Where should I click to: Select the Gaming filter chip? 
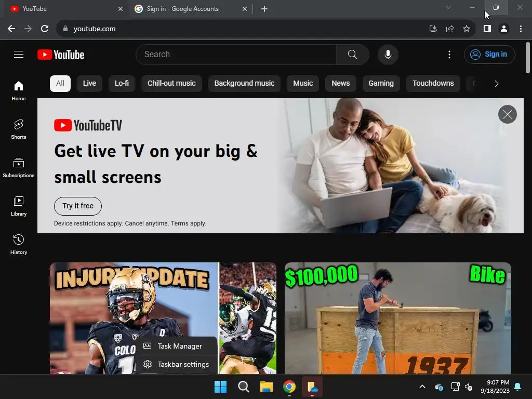click(x=381, y=84)
